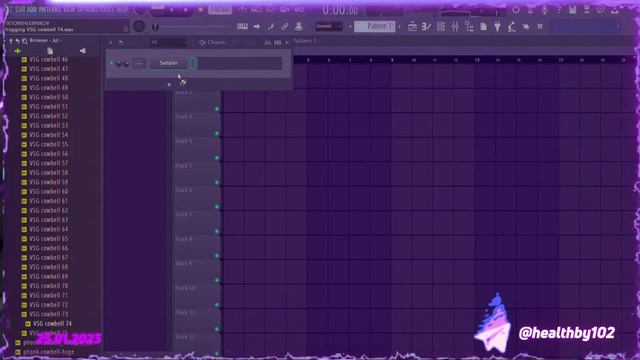Click the question mark help icon
The image size is (640, 360).
click(558, 10)
